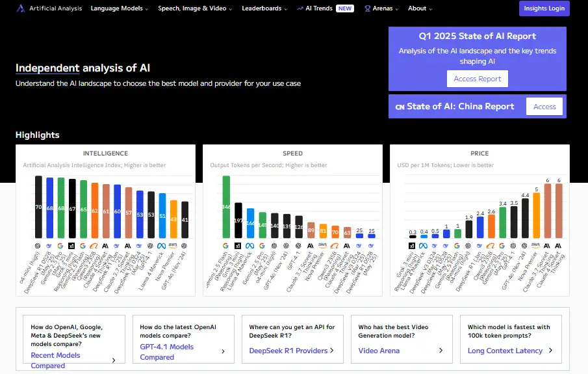Click the o4-mini bar showing 70 in Intelligence
Image resolution: width=588 pixels, height=374 pixels.
38,207
